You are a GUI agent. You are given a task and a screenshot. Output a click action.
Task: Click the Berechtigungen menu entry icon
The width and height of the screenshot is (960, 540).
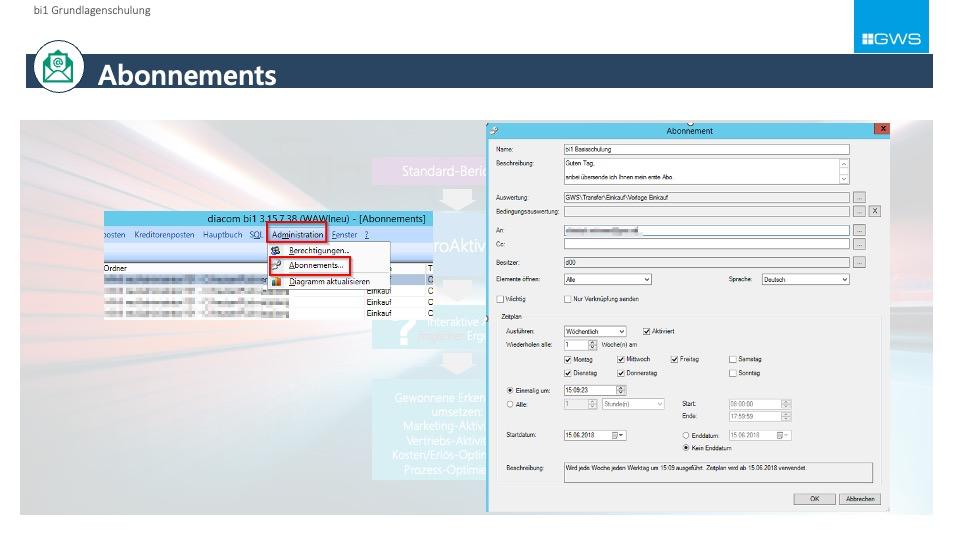coord(276,250)
